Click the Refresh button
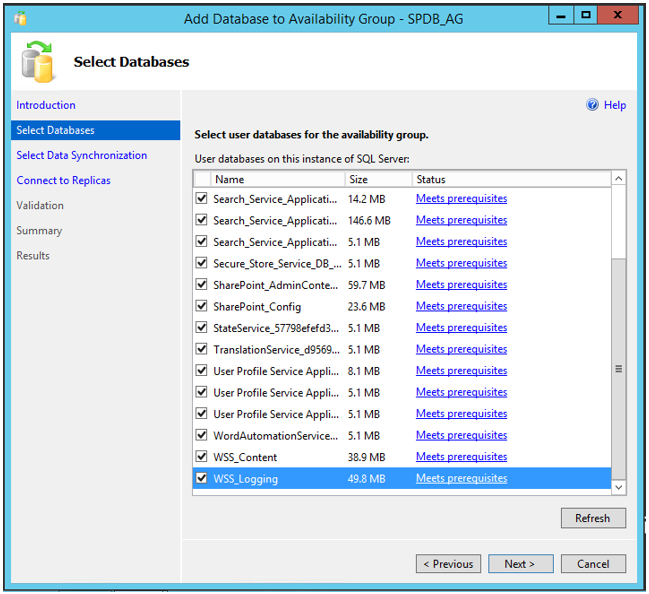Viewport: 649px width, 594px height. [593, 518]
